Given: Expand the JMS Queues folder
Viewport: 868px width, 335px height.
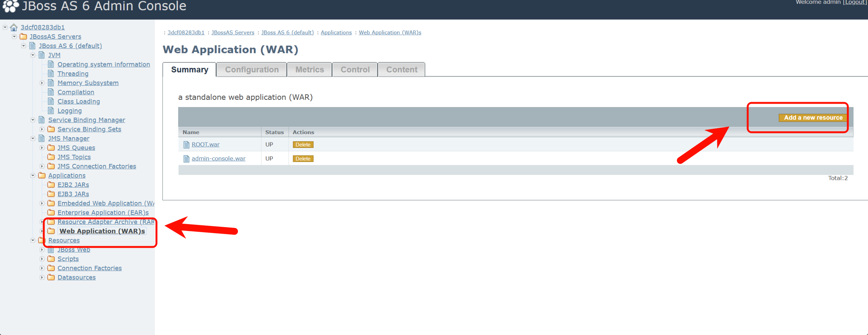Looking at the screenshot, I should 42,148.
